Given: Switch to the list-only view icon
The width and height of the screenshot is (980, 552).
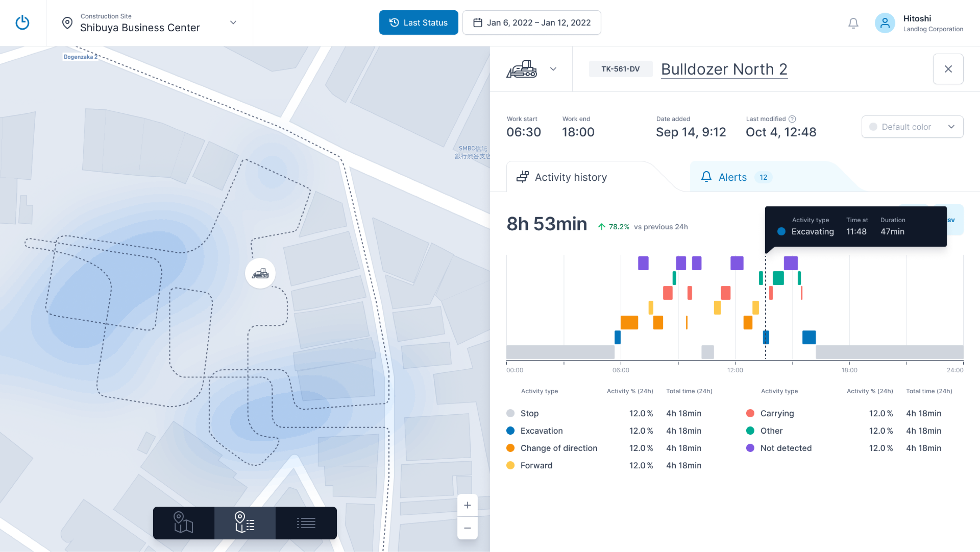Looking at the screenshot, I should click(306, 523).
